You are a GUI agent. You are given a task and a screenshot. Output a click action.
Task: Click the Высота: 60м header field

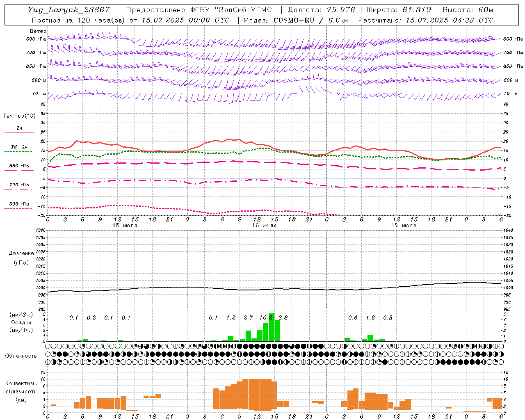pos(468,10)
